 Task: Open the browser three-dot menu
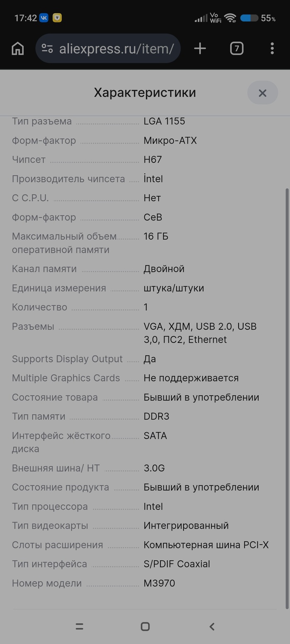pos(272,49)
